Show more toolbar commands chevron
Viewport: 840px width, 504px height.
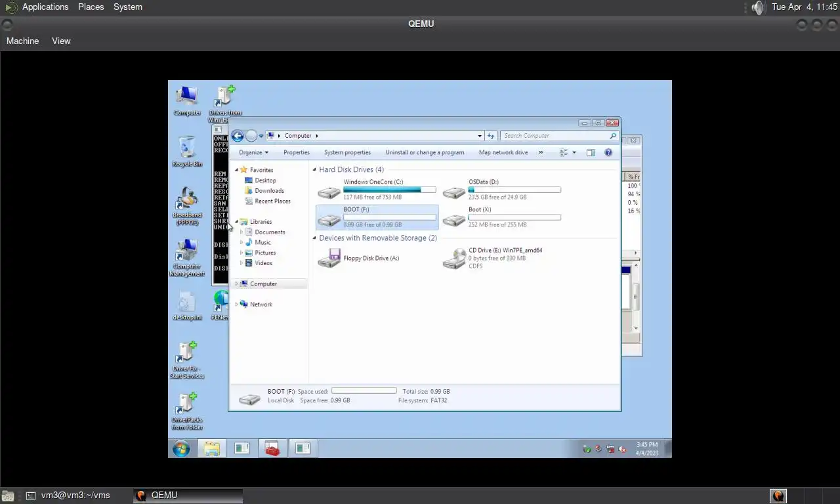click(x=541, y=152)
